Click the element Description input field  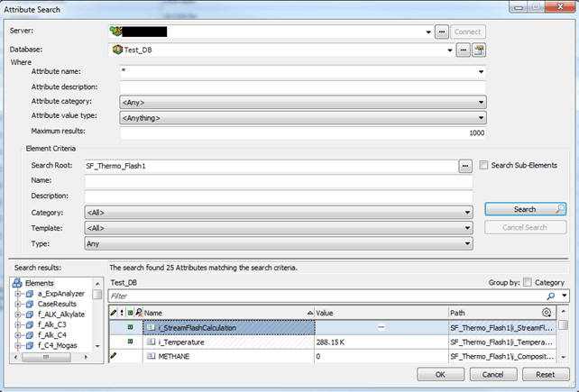pos(279,196)
